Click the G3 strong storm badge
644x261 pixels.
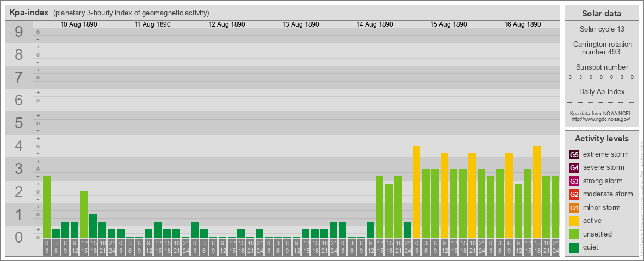[574, 181]
